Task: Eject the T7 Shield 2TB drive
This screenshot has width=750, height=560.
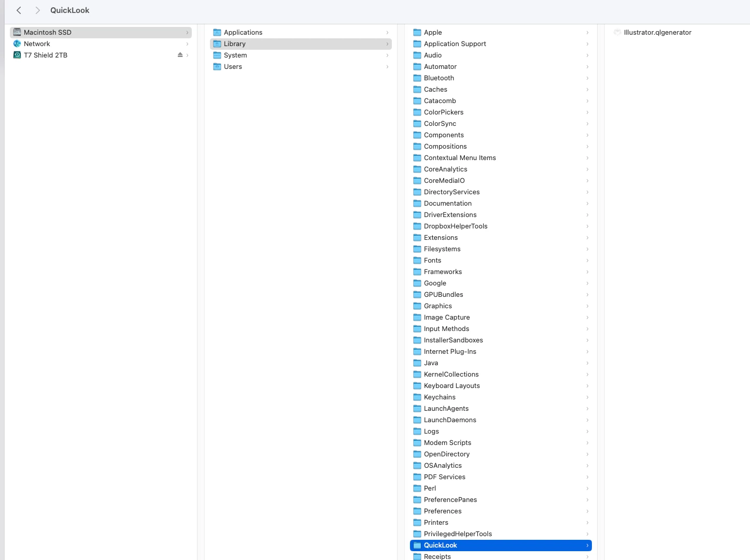Action: 180,55
